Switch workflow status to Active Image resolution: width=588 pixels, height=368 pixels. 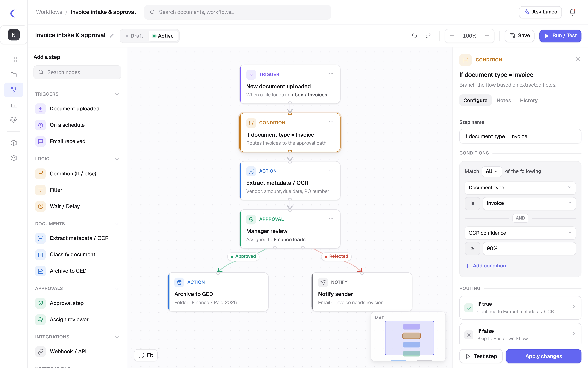[163, 36]
